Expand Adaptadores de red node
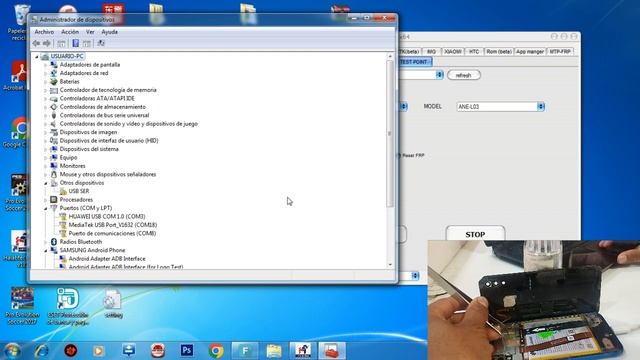 (46, 73)
